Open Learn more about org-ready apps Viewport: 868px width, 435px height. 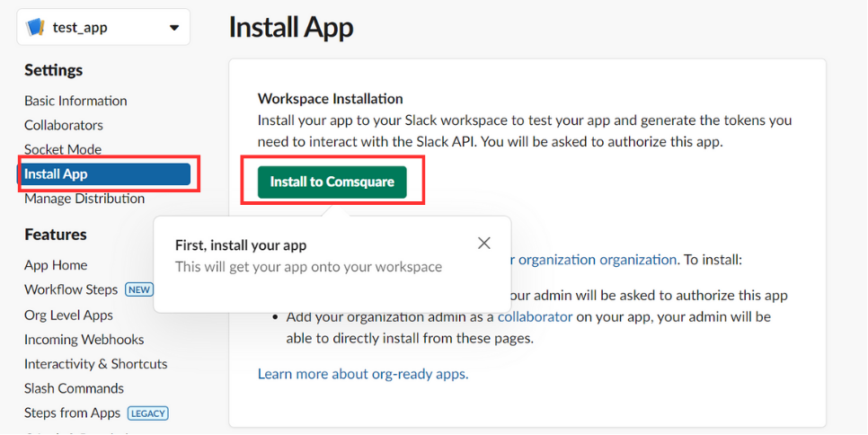coord(363,374)
